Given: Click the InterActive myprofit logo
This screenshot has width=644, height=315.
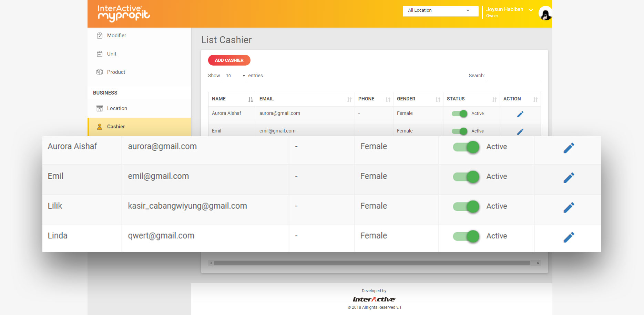Looking at the screenshot, I should [x=124, y=13].
